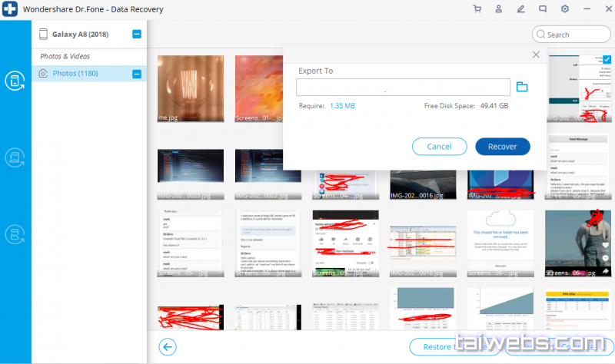Click the Cancel button in the dialog
Viewport: 615px width, 364px height.
click(439, 147)
